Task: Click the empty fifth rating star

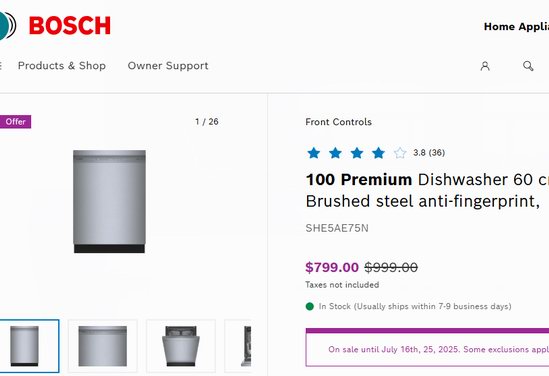Action: [399, 153]
